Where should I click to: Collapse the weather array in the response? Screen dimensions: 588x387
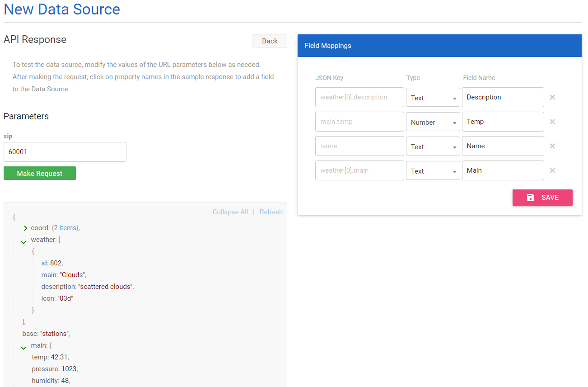(23, 241)
